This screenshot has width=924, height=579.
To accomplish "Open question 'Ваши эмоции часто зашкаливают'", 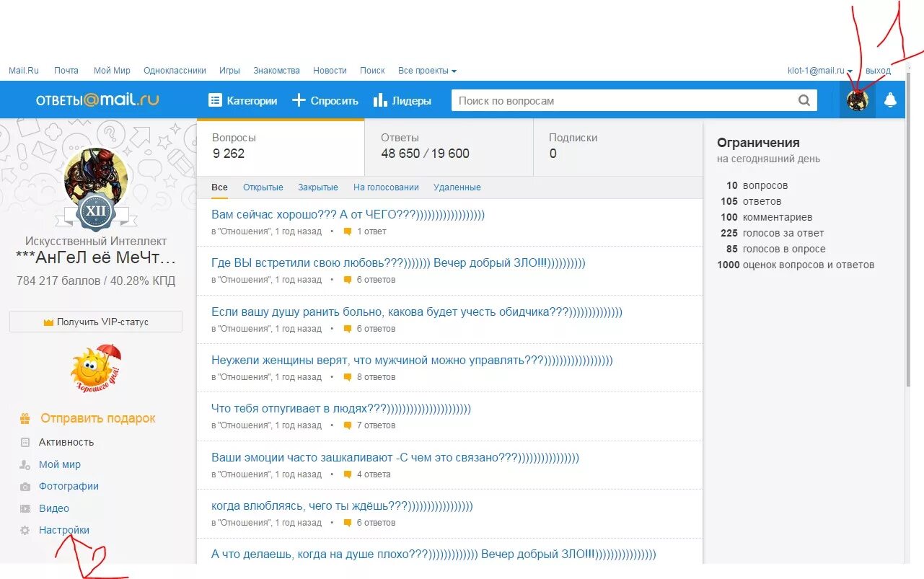I will pyautogui.click(x=395, y=458).
